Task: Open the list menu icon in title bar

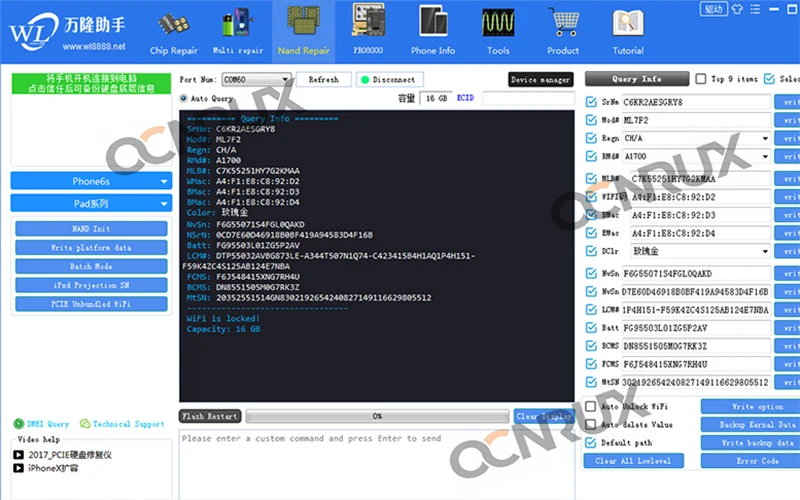Action: pyautogui.click(x=755, y=9)
